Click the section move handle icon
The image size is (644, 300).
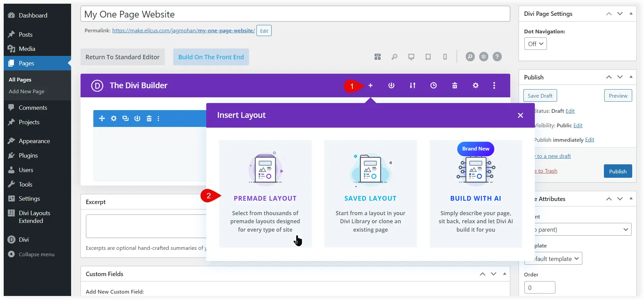[102, 119]
